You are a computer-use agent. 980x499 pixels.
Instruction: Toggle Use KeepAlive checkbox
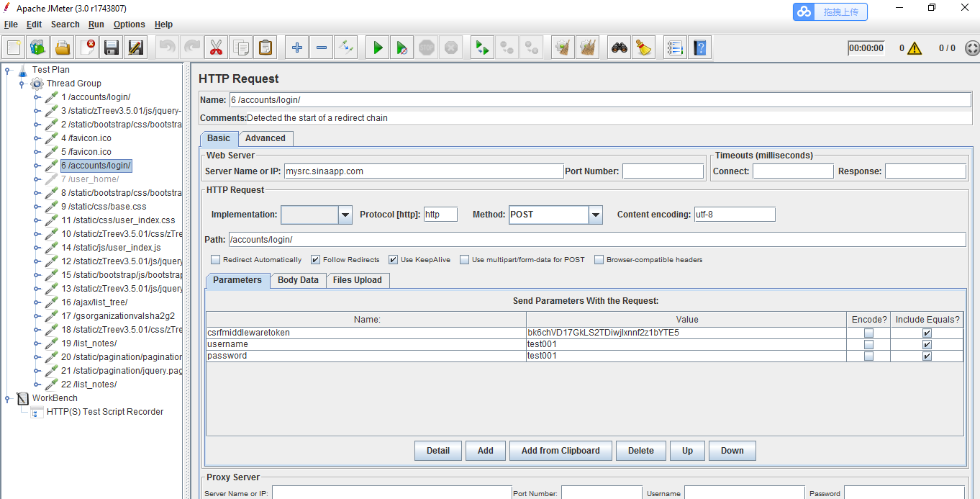pos(393,260)
